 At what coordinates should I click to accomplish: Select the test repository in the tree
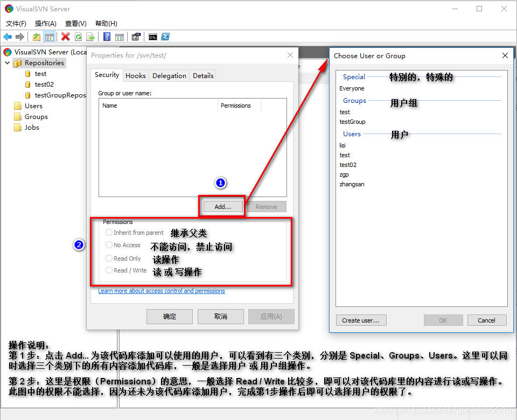[x=36, y=74]
